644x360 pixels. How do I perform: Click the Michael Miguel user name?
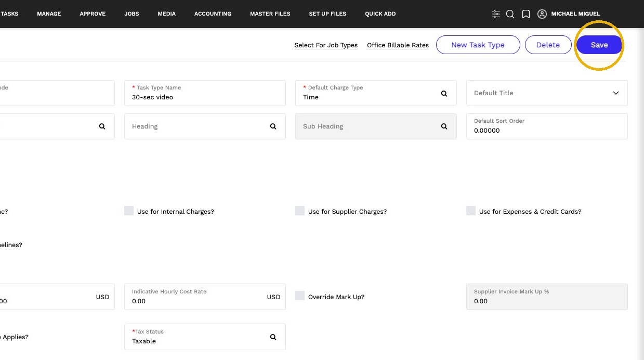575,14
